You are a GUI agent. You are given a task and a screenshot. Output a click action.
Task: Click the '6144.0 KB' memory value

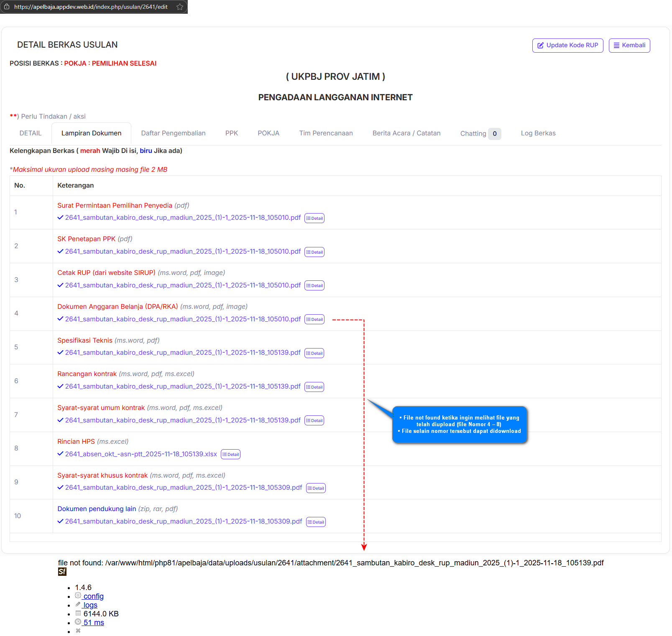coord(101,614)
